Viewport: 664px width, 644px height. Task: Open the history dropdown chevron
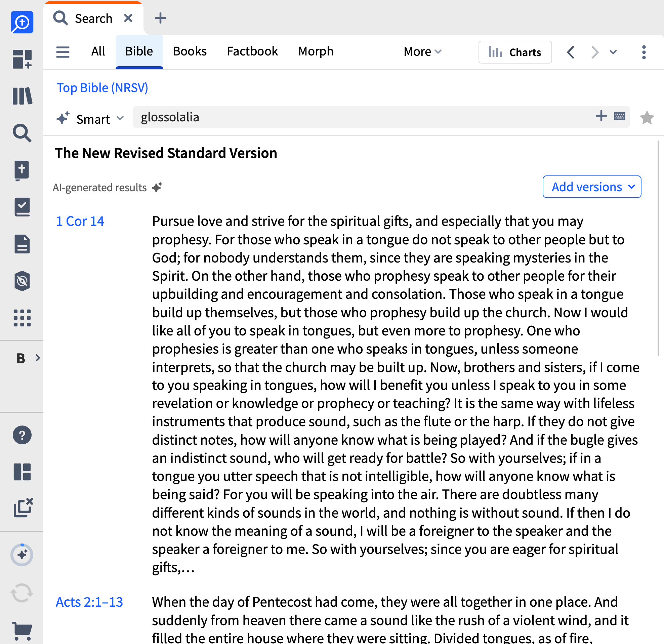pyautogui.click(x=613, y=52)
